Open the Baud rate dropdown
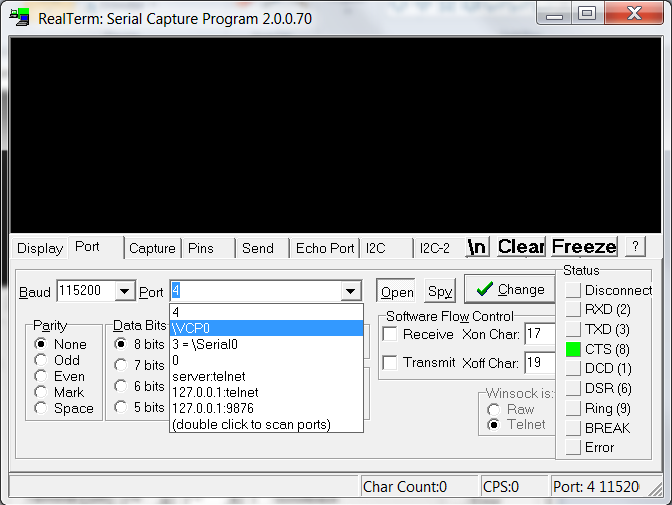 [x=125, y=292]
